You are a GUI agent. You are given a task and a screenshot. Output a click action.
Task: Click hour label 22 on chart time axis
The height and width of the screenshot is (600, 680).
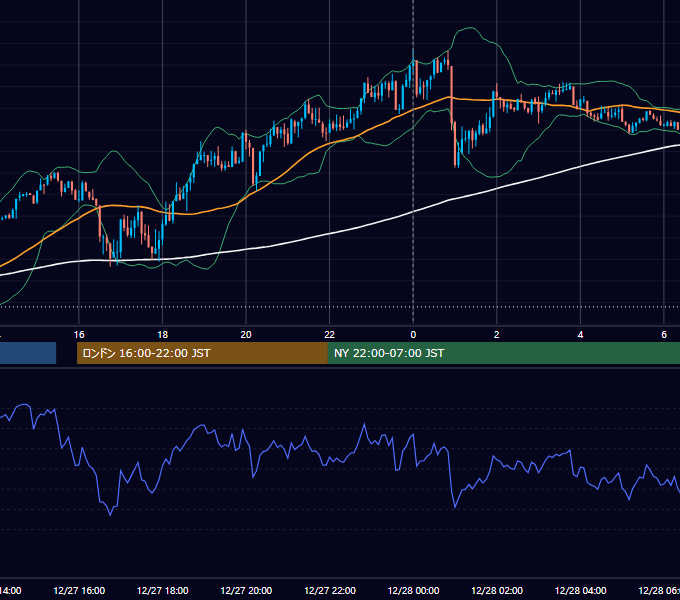pos(330,335)
